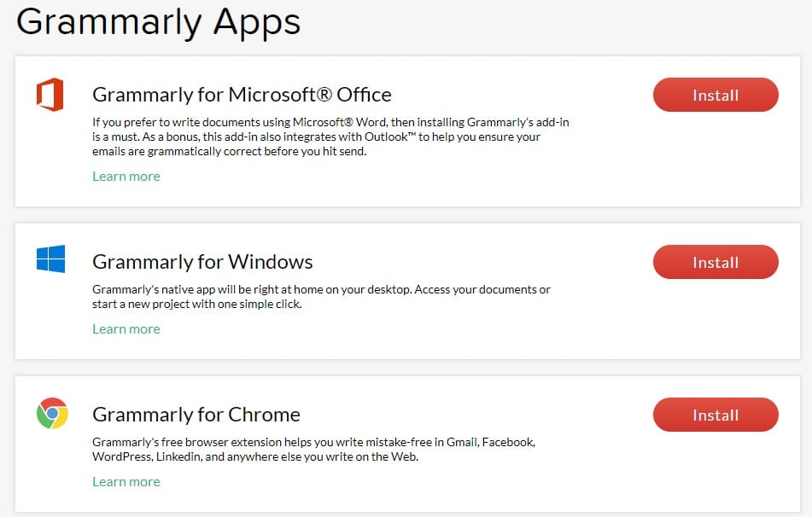Click the description starting 'Grammarly's free browser extension'
Screen dimensions: 812x517
pos(314,450)
